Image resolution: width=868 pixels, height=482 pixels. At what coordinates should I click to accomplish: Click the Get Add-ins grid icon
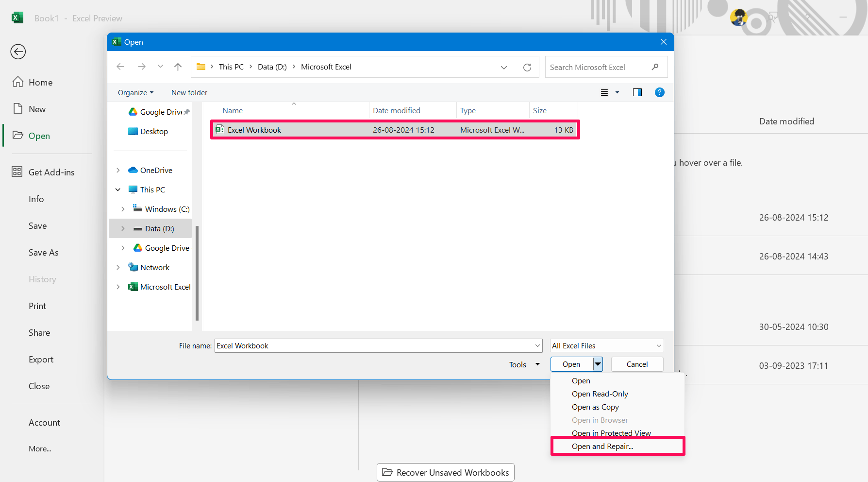(17, 172)
